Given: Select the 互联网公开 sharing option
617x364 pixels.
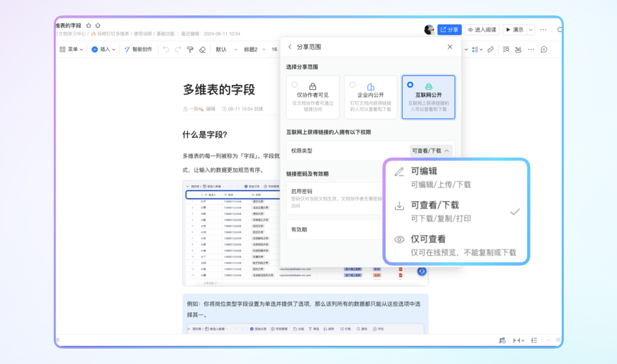Looking at the screenshot, I should 428,97.
